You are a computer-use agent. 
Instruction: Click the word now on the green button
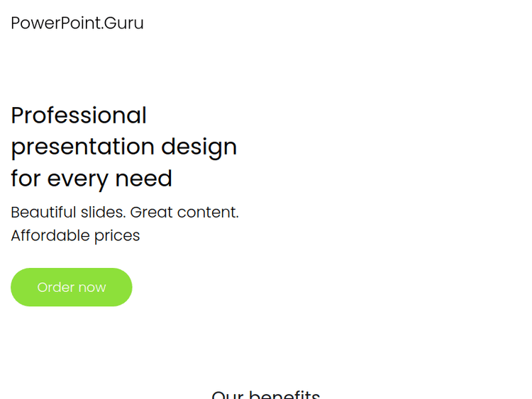pyautogui.click(x=92, y=288)
